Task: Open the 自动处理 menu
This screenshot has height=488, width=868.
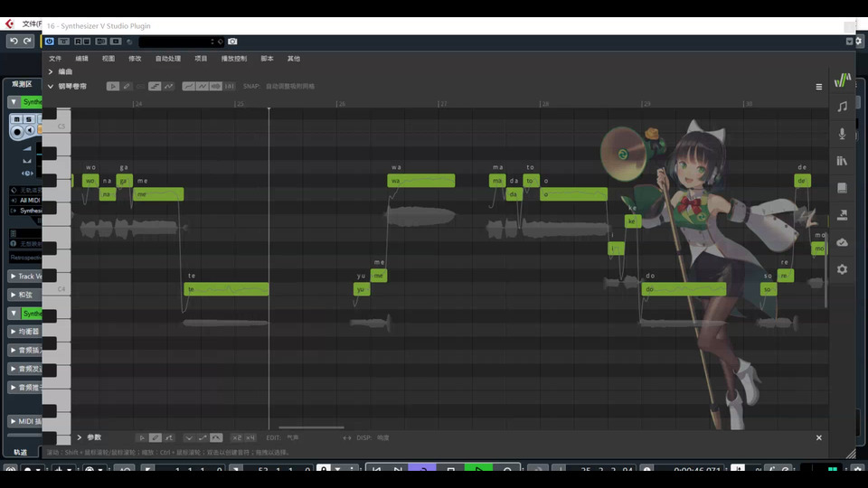Action: [168, 58]
